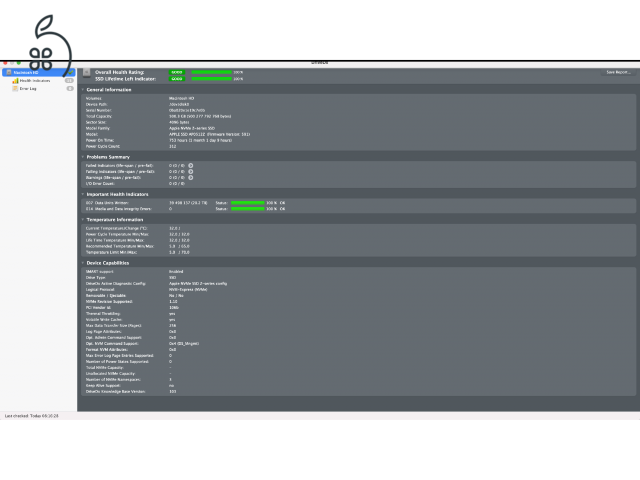
Task: Show details arrow for Failing Indicators
Action: click(x=191, y=172)
